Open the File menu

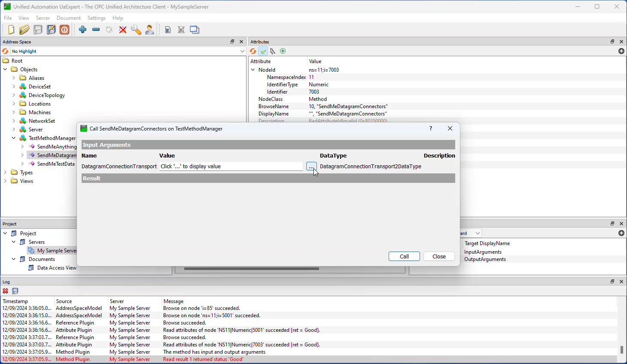pyautogui.click(x=8, y=18)
